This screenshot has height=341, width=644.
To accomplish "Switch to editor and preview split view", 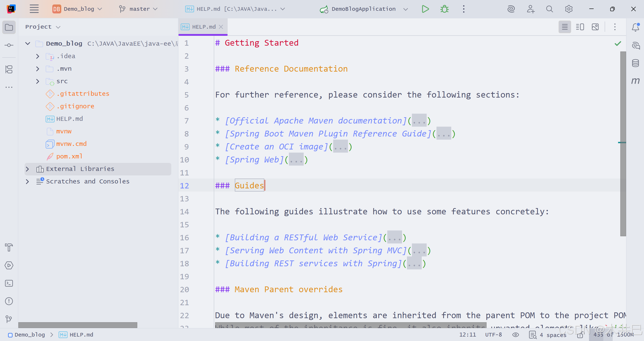I will click(x=580, y=27).
